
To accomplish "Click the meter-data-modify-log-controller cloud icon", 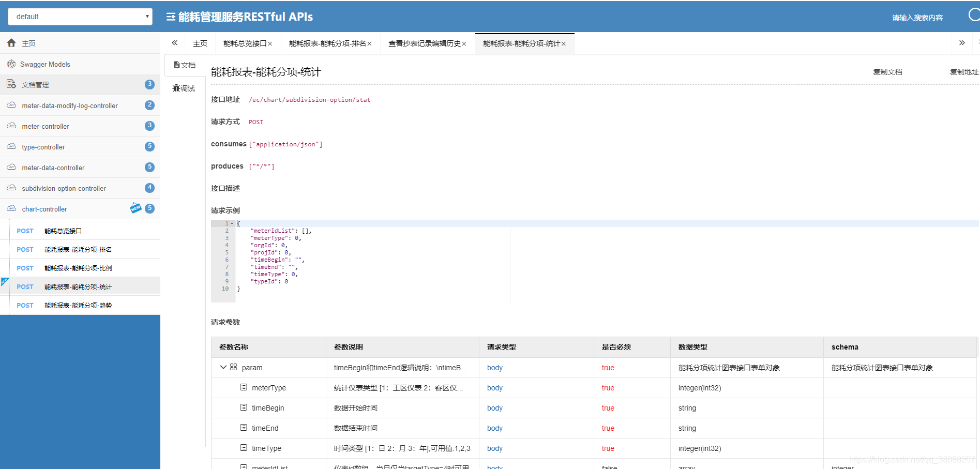I will click(x=11, y=105).
